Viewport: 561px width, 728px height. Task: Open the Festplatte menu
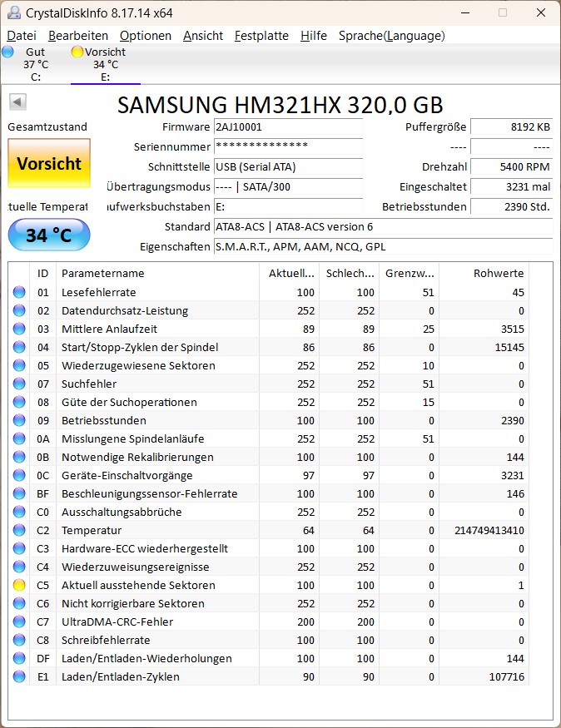coord(261,36)
